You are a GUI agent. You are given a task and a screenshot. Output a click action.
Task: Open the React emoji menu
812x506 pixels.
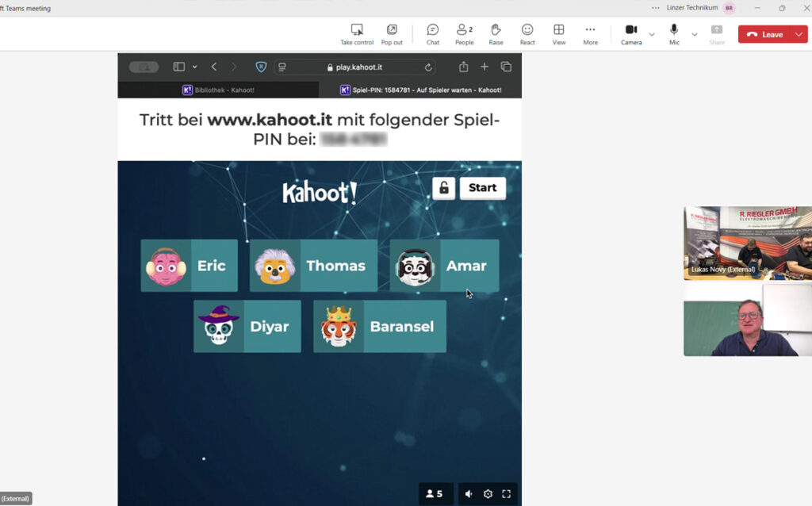pos(527,34)
